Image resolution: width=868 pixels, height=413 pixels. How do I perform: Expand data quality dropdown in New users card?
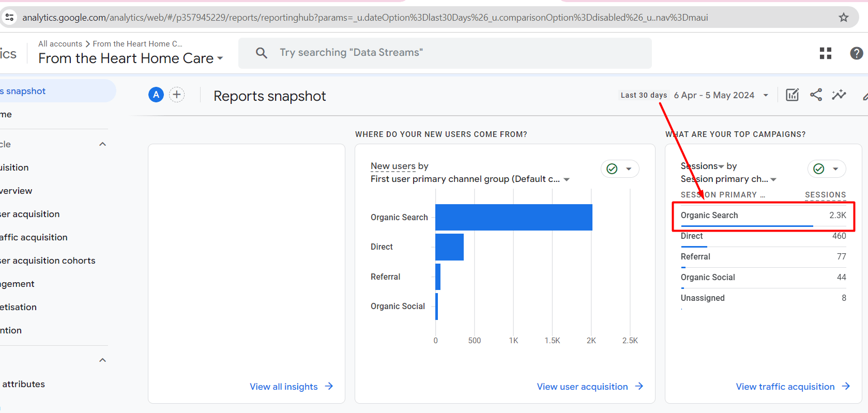pos(629,169)
